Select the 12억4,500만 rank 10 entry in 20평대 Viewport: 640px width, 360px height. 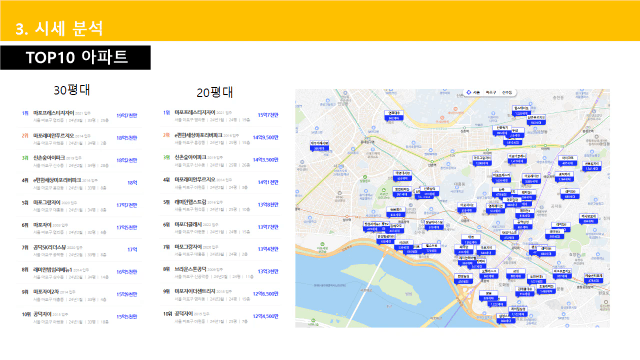coord(221,317)
